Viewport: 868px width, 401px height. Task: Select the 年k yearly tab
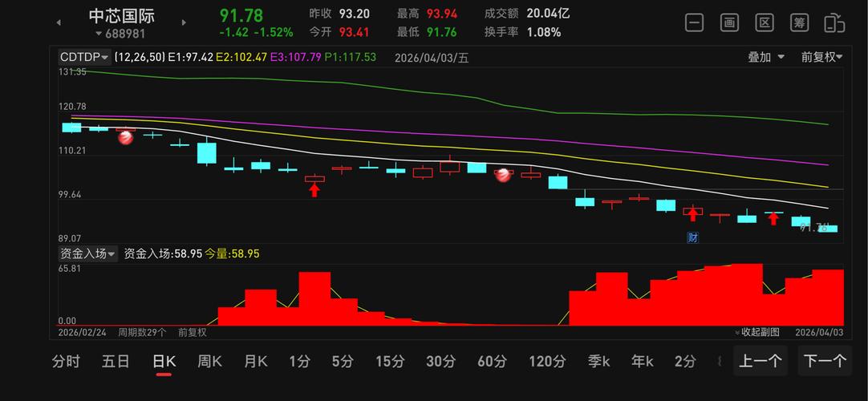[x=642, y=362]
